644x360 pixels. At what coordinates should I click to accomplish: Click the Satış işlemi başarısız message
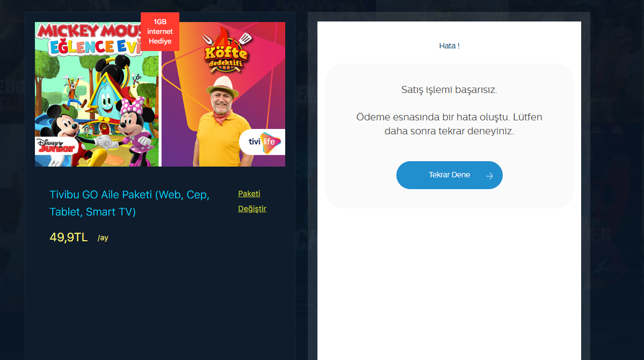(450, 90)
